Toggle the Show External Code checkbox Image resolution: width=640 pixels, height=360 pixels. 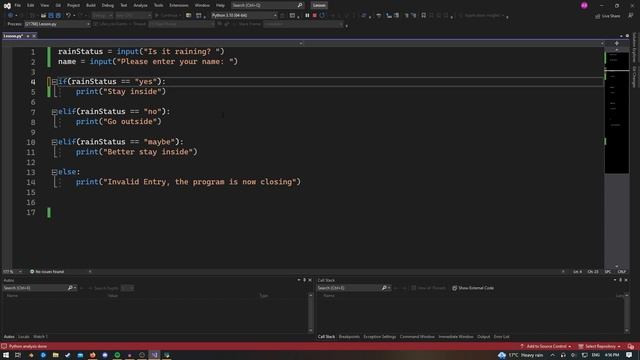[454, 288]
